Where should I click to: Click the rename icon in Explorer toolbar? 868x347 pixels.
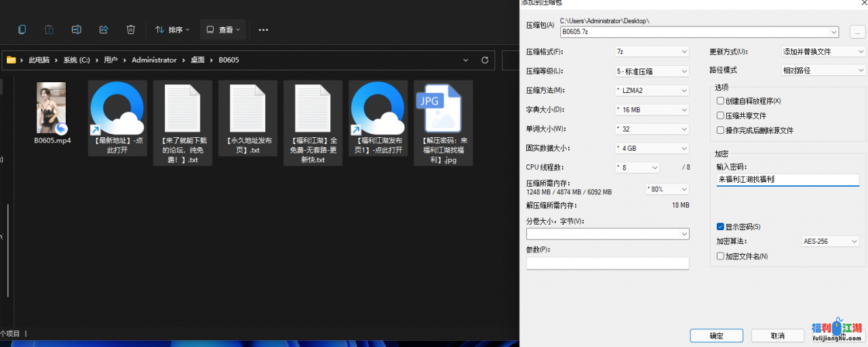pos(77,30)
